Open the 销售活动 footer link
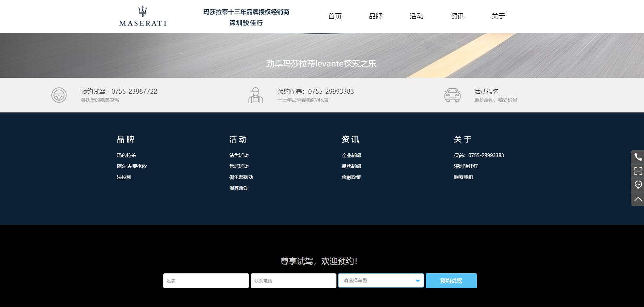The image size is (644, 307). (x=239, y=155)
